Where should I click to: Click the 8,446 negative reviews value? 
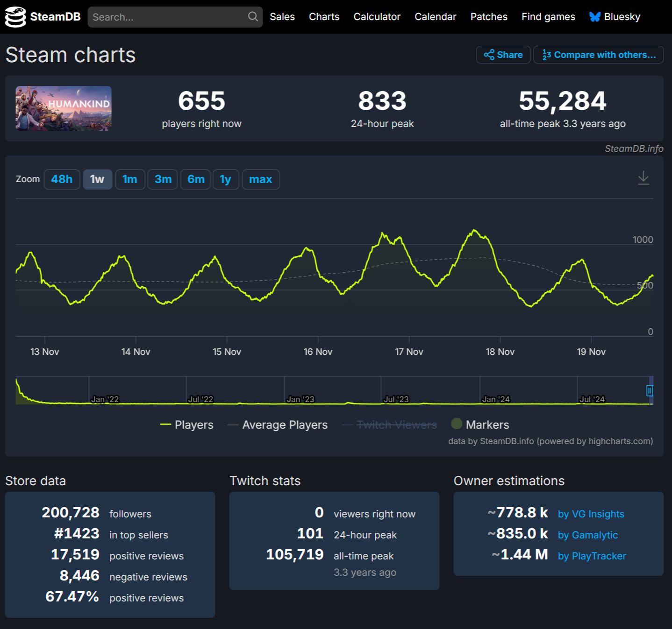click(x=79, y=575)
